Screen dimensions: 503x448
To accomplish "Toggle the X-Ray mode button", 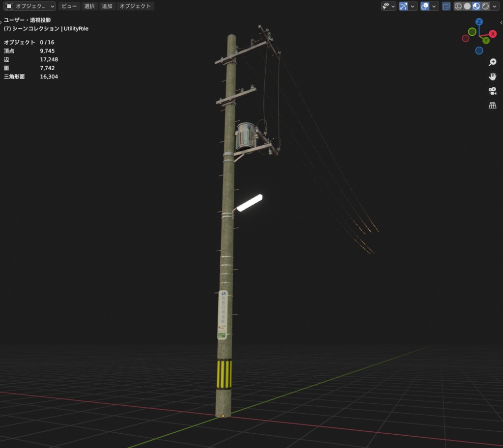I will [446, 6].
